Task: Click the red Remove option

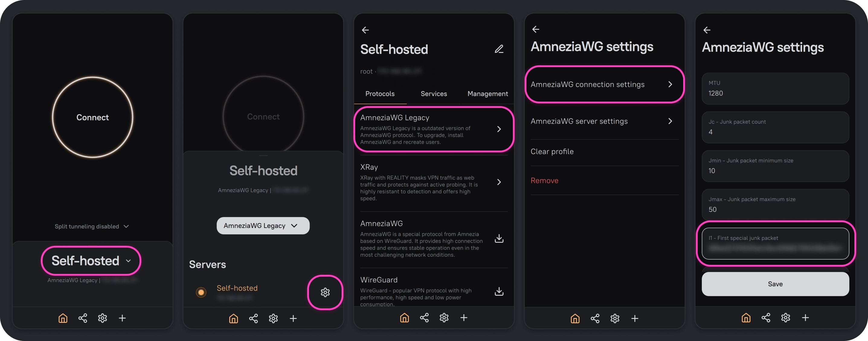Action: tap(544, 180)
